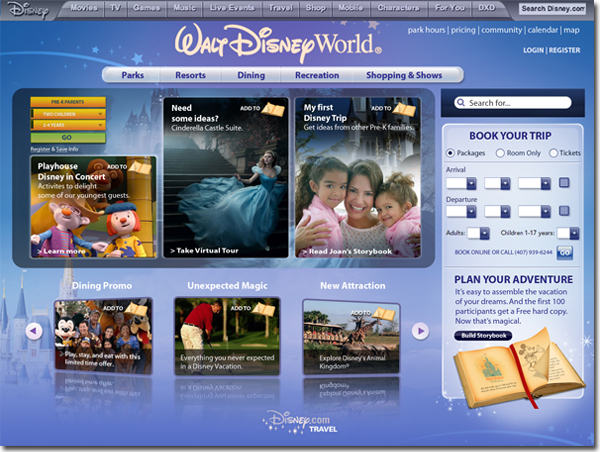Image resolution: width=600 pixels, height=452 pixels.
Task: Click the REGISTER link
Action: click(564, 50)
